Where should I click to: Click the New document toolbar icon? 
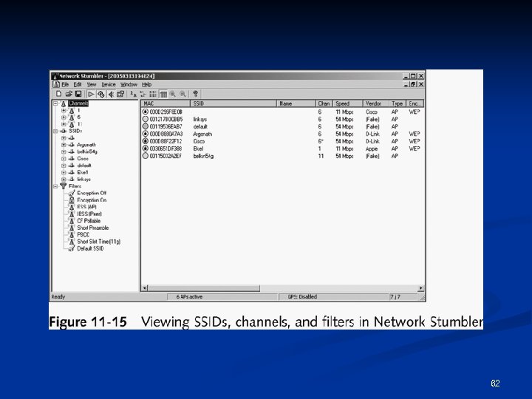coord(58,94)
